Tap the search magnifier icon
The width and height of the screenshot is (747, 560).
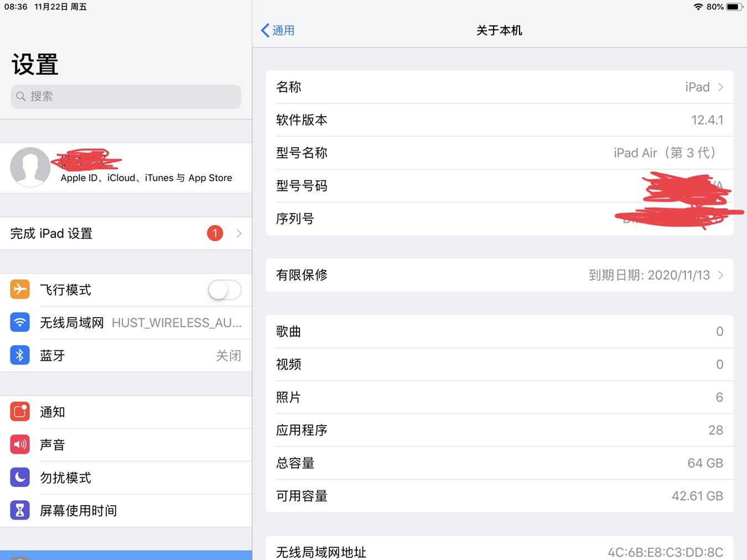coord(20,96)
